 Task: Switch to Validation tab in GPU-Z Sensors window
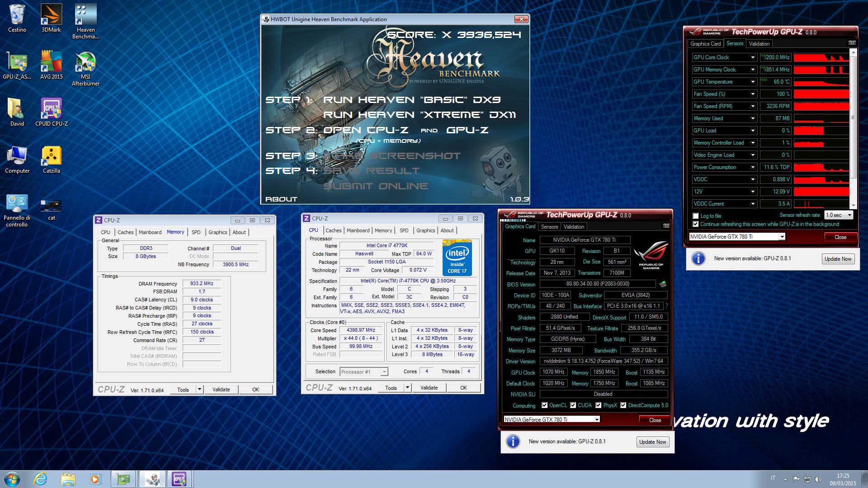point(759,44)
